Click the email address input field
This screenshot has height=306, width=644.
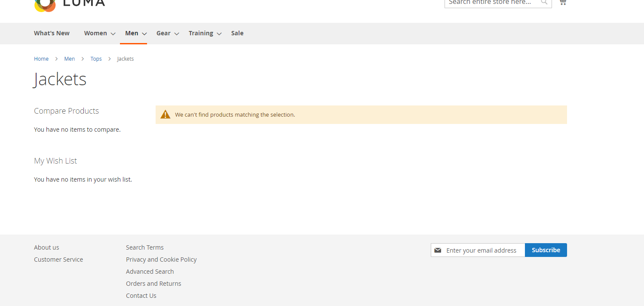[x=481, y=250]
